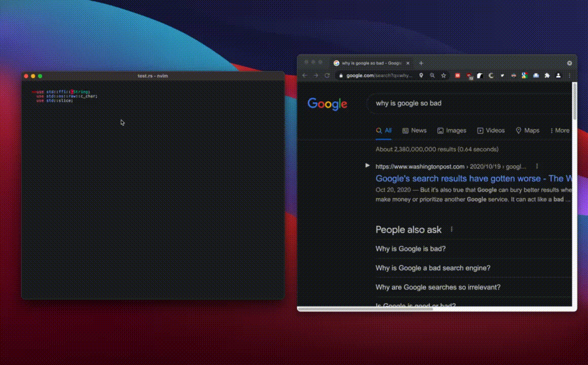Expand "Why is Google is bad?" question
This screenshot has width=588, height=365.
click(x=411, y=249)
